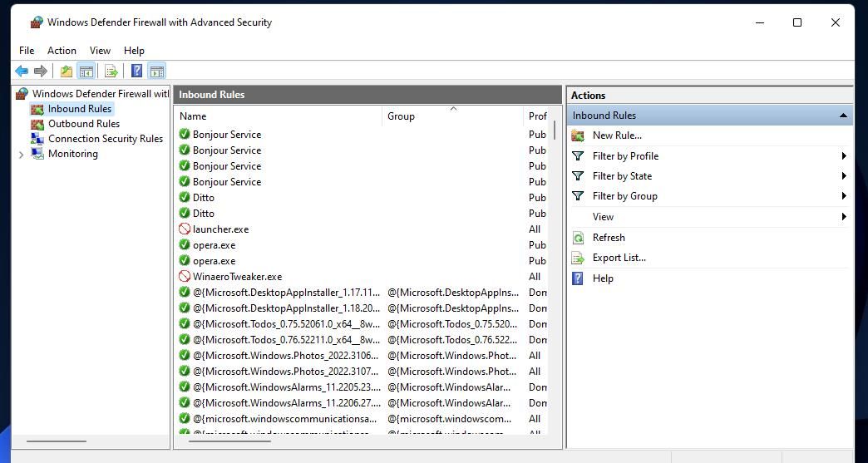Select Outbound Rules in the tree
868x463 pixels.
pyautogui.click(x=84, y=124)
